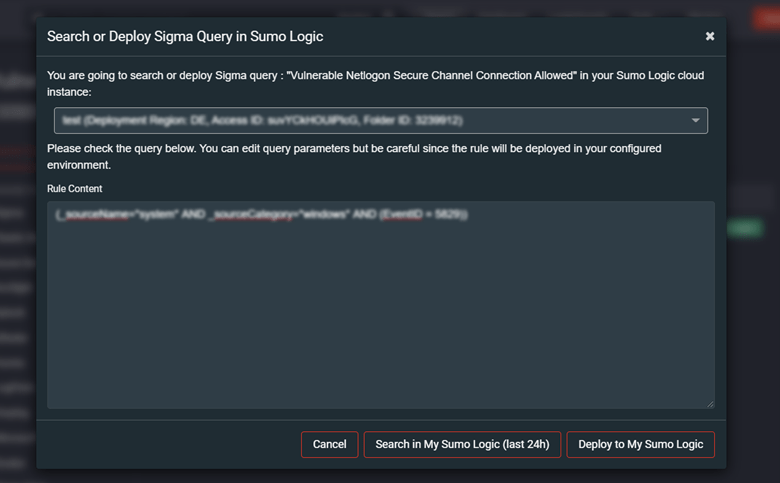Click the _sourceCategory term in the query
This screenshot has width=780, height=483.
click(x=252, y=214)
